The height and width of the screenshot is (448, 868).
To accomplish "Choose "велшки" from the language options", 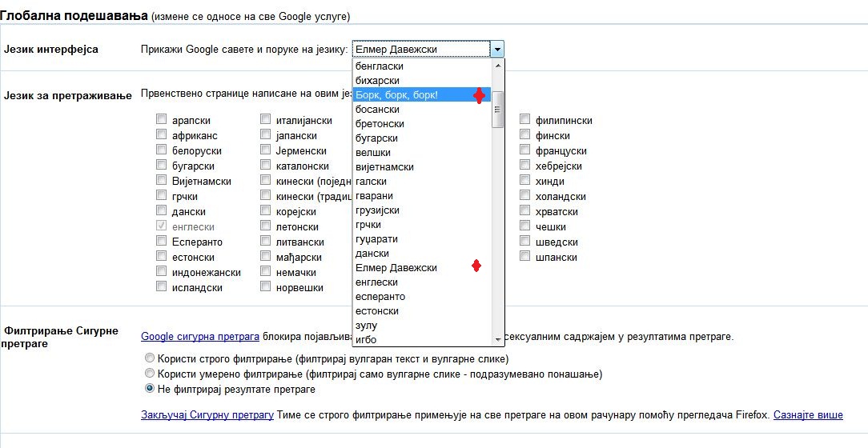I will pyautogui.click(x=373, y=153).
